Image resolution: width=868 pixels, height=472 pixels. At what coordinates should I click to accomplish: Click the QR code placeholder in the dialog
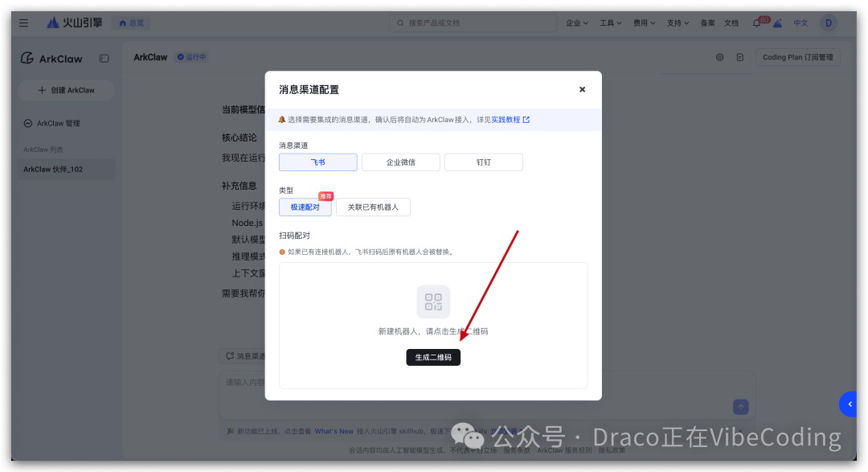point(433,302)
